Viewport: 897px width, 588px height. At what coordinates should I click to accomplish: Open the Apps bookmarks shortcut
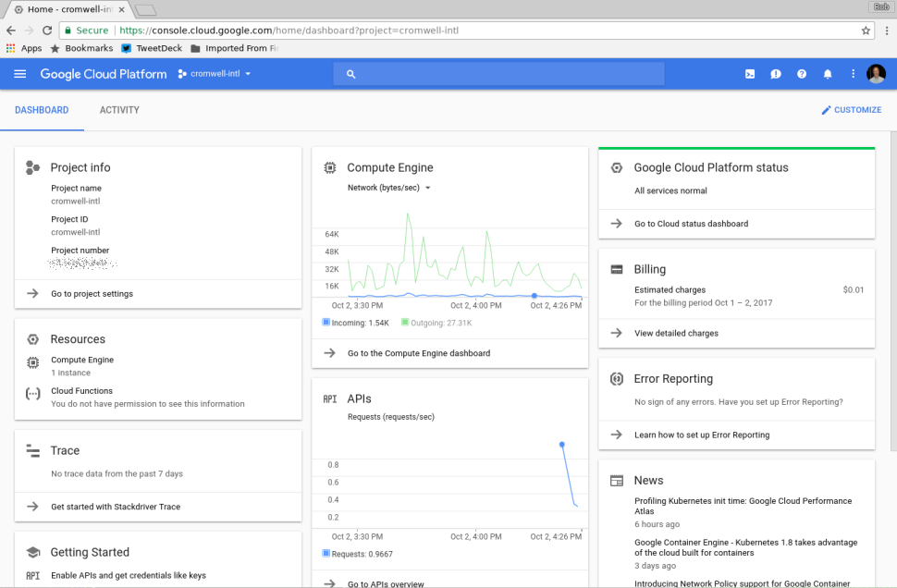[x=24, y=48]
